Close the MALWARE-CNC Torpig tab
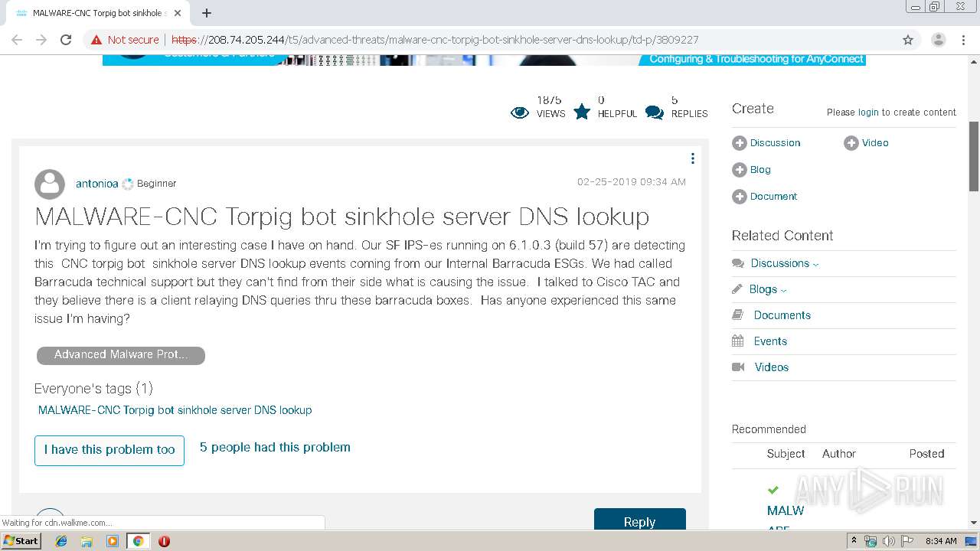Image resolution: width=980 pixels, height=551 pixels. coord(178,13)
